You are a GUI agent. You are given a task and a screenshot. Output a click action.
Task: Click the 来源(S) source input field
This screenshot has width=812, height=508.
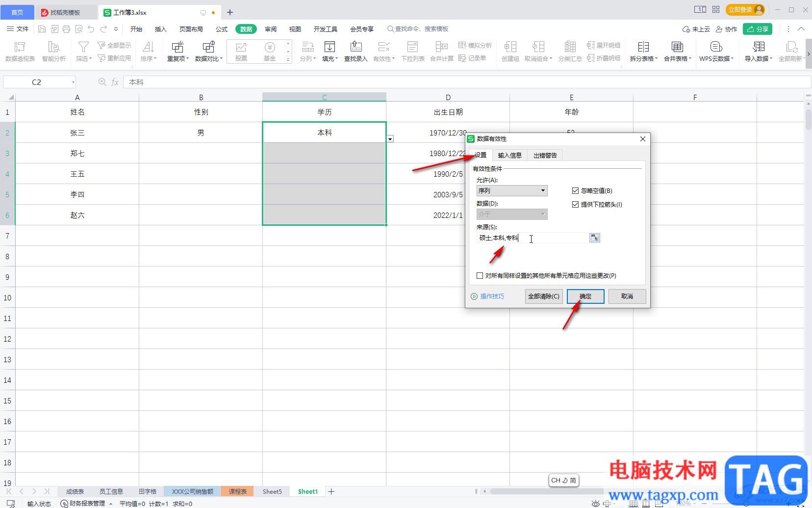coord(533,238)
